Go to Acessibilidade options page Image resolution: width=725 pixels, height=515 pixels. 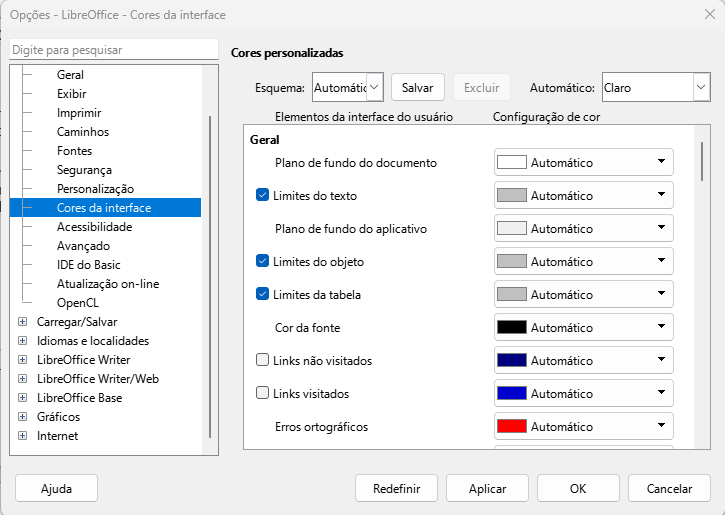(x=94, y=227)
